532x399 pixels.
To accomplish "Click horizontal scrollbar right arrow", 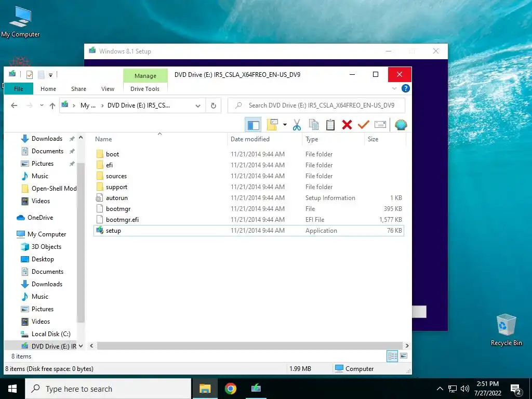I will coord(407,345).
